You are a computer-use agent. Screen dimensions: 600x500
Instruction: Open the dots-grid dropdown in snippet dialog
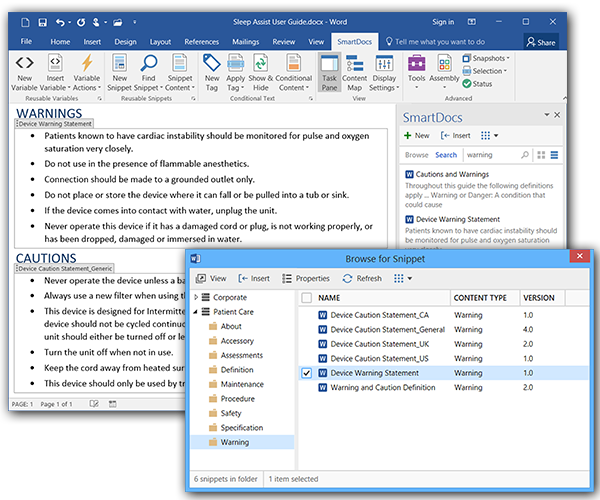(x=403, y=279)
